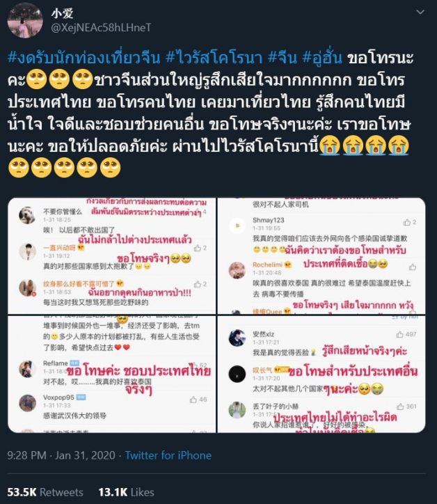Screen dimensions: 437x504
Task: View the top-right attached image
Action: tap(321, 256)
